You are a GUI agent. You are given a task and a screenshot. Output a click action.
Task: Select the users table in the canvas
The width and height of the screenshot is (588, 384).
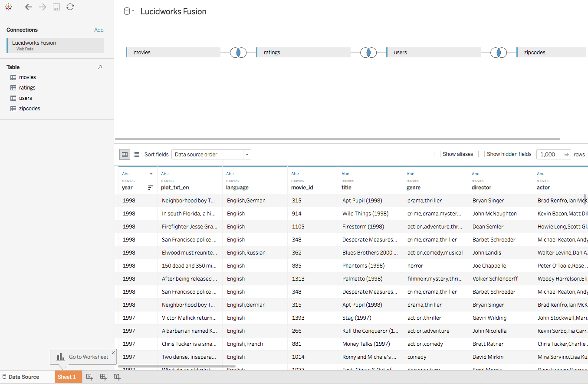coord(434,53)
